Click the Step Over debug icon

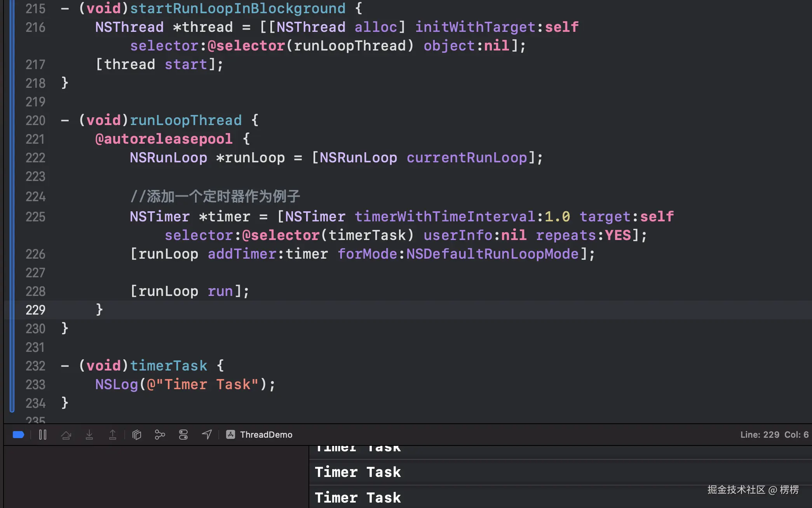66,435
